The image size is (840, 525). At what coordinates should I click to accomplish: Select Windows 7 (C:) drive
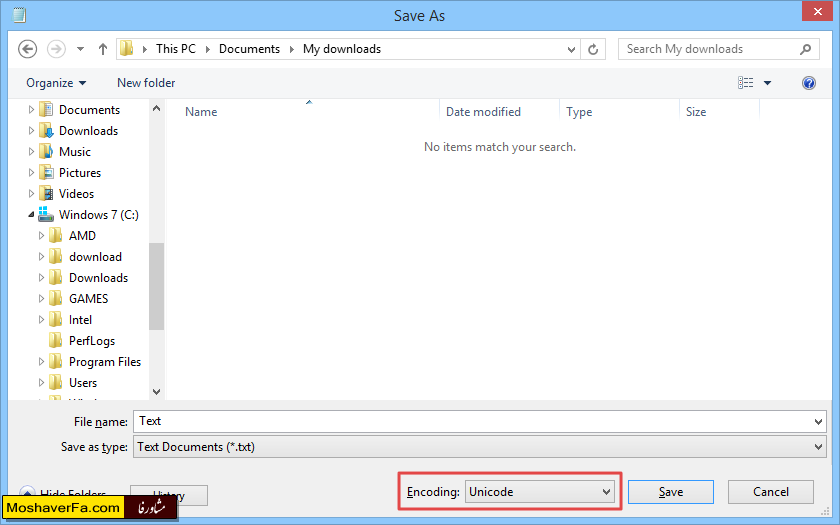[x=98, y=215]
